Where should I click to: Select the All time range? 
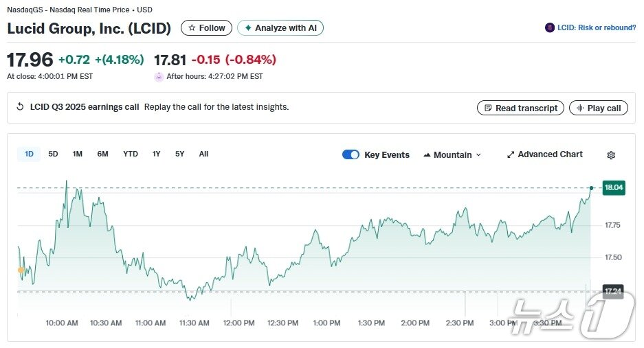[x=203, y=154]
